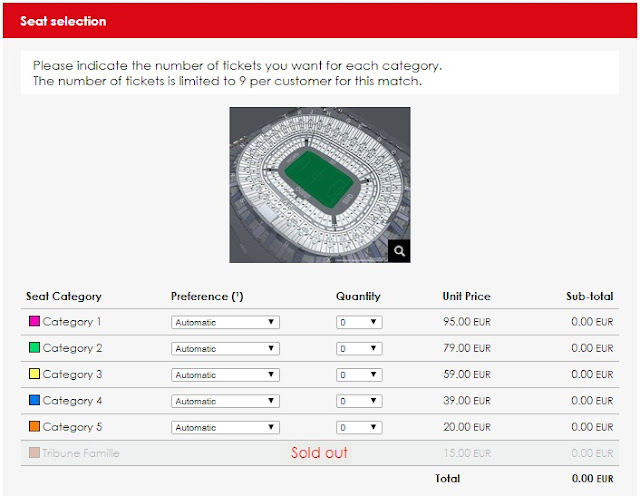Select the Category 2 Quantity dropdown
This screenshot has height=496, width=640.
359,349
